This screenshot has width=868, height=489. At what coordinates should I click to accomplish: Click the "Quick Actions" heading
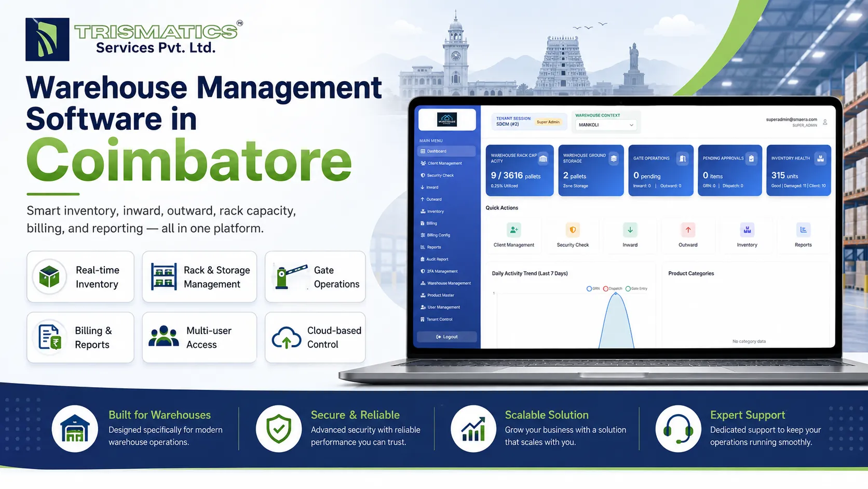[501, 208]
